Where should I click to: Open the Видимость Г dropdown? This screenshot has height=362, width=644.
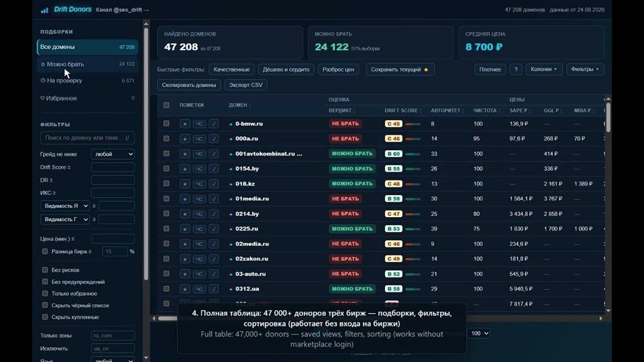coord(65,219)
